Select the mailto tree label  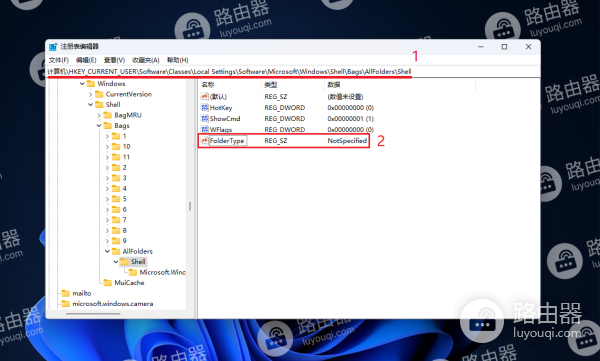pos(82,293)
